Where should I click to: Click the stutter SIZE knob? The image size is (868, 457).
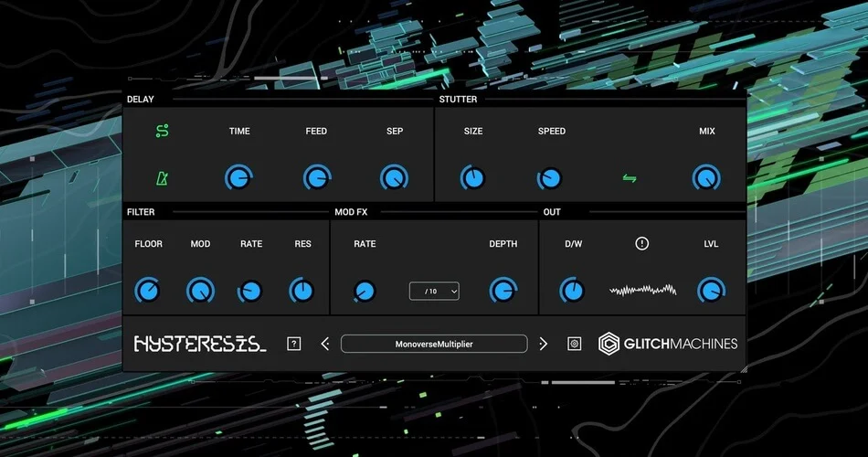[472, 178]
